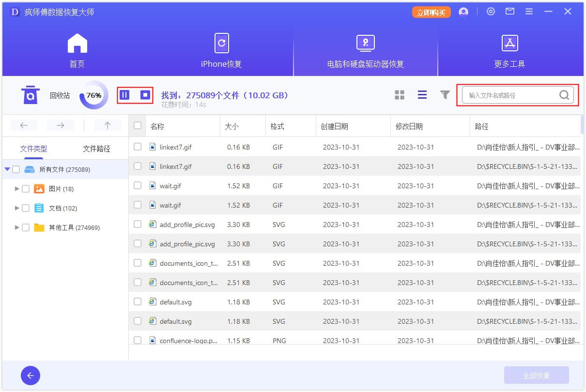Click the 文档 document icon in tree
Screen dimensions: 586x392
click(39, 208)
